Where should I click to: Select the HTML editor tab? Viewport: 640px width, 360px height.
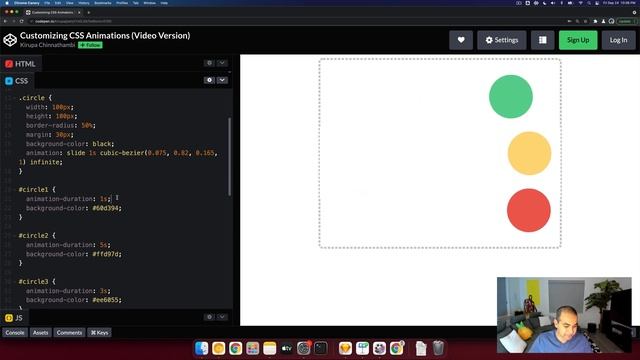20,64
